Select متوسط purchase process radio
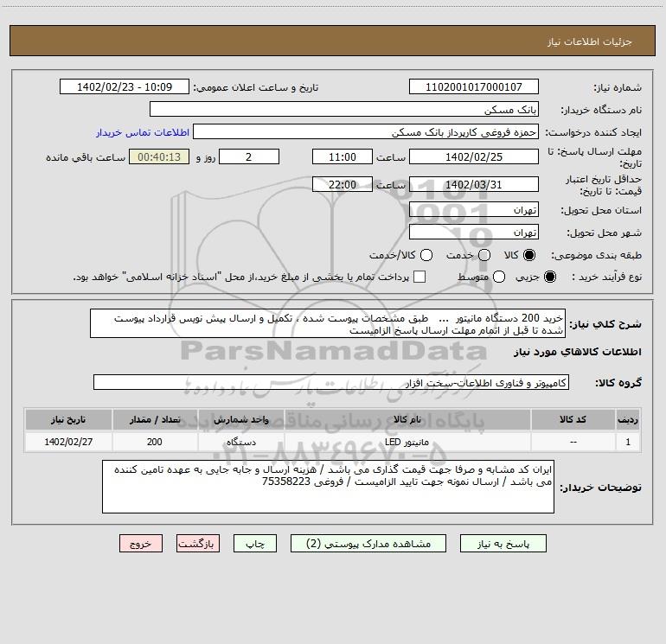Screen dimensions: 666x644 pos(499,277)
